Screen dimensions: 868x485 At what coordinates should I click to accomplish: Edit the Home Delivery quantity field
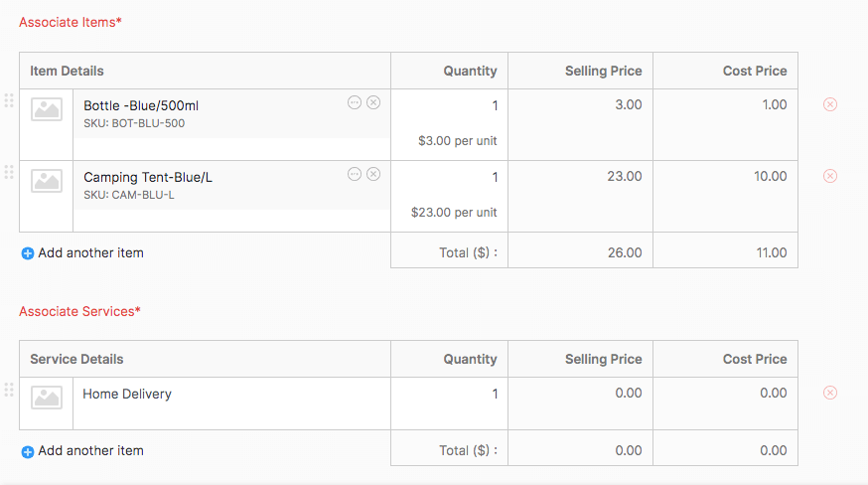pyautogui.click(x=450, y=394)
